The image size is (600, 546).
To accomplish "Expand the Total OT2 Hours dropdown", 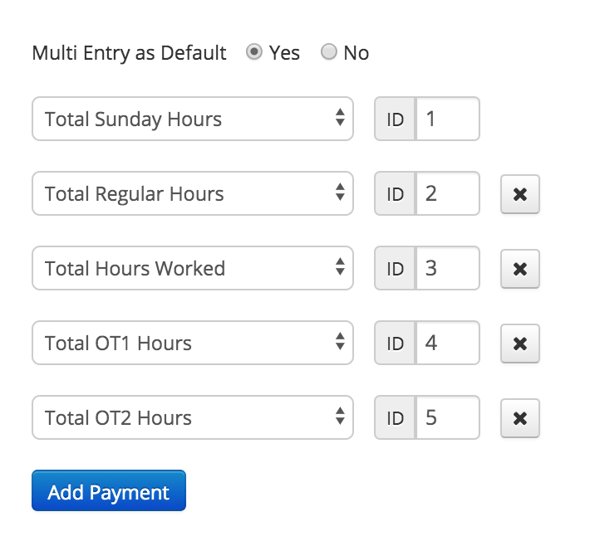I will [192, 417].
